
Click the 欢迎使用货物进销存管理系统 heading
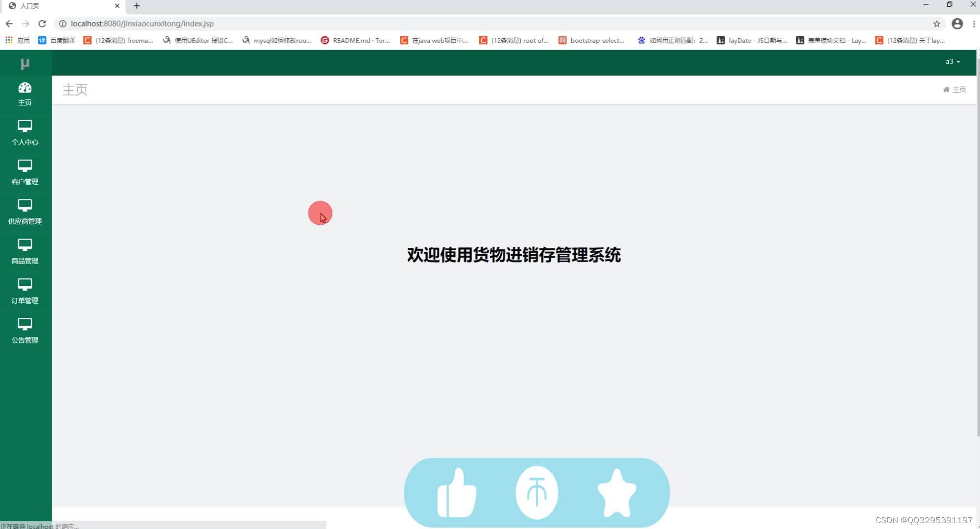click(x=514, y=255)
